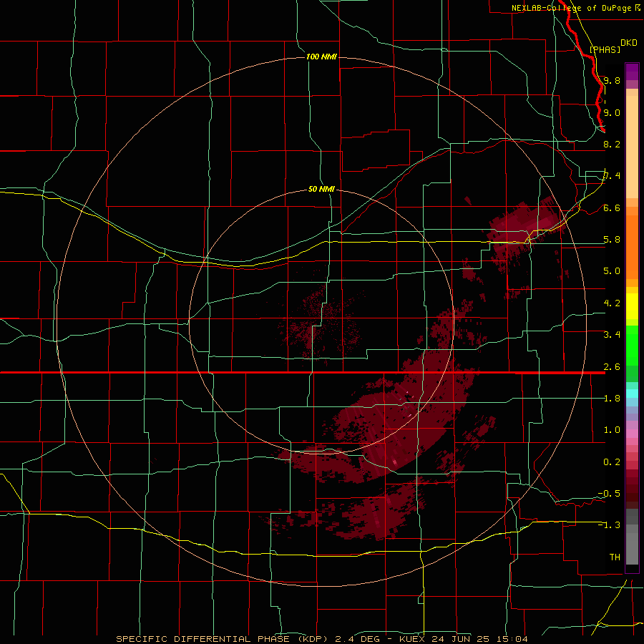
Task: Click the -1.3 legend value
Action: pos(609,525)
